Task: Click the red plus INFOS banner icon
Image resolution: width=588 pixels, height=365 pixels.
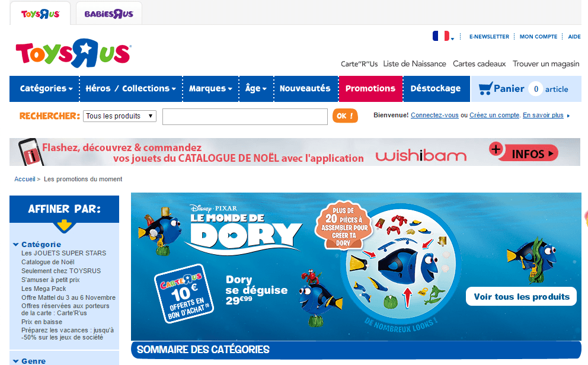Action: tap(523, 152)
